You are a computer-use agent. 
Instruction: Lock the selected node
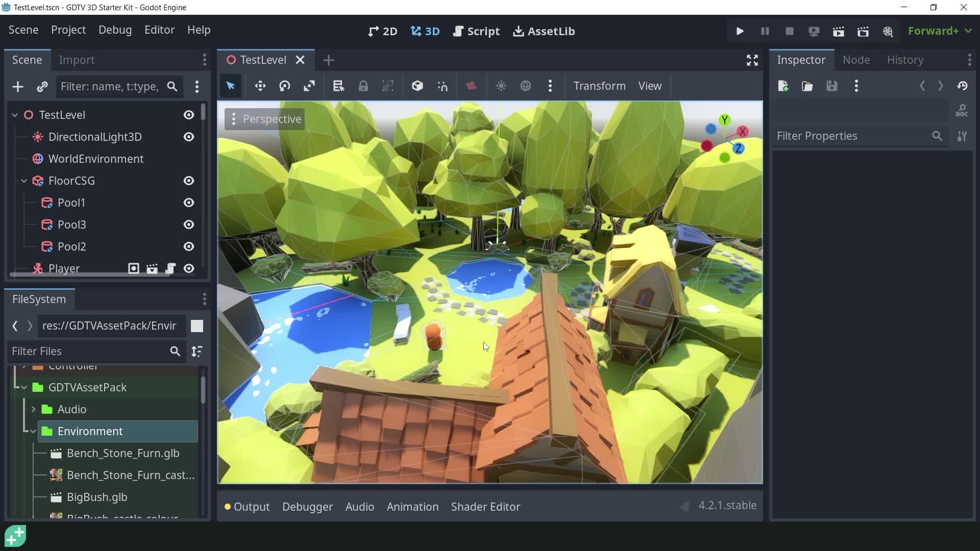tap(363, 86)
